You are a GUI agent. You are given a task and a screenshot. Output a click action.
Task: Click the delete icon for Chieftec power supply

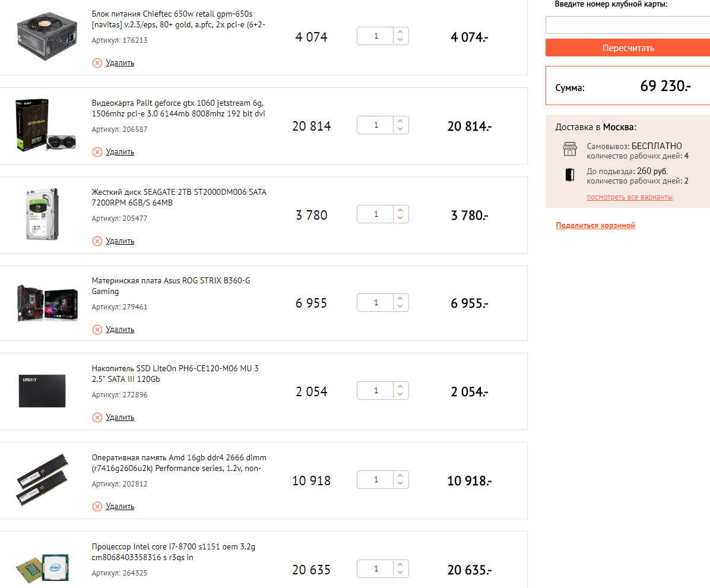pyautogui.click(x=97, y=63)
